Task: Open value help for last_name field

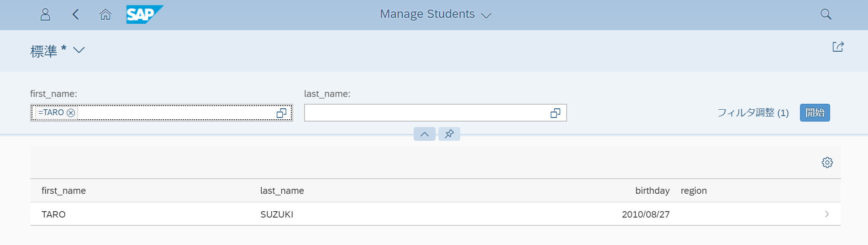Action: [x=556, y=113]
